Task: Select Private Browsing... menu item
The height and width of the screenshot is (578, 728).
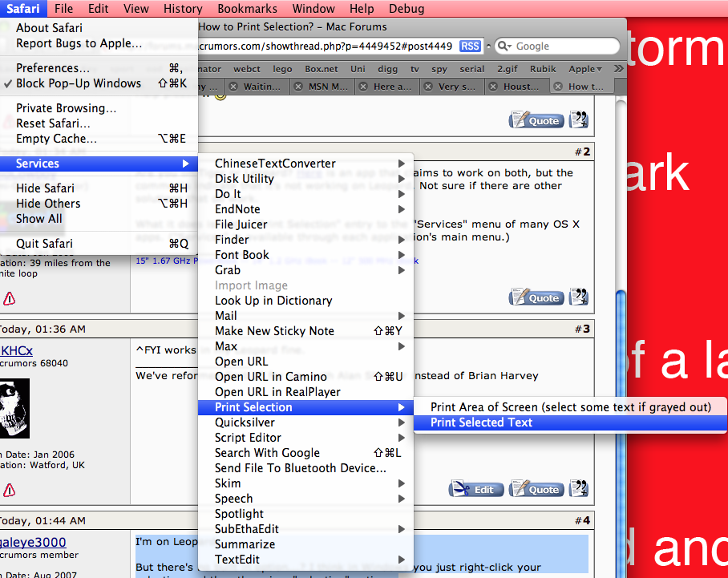Action: (99, 108)
